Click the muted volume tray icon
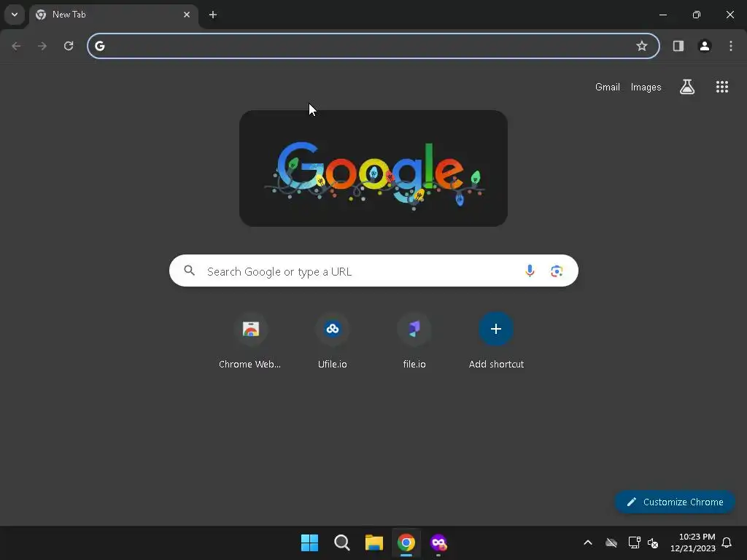 [x=653, y=542]
